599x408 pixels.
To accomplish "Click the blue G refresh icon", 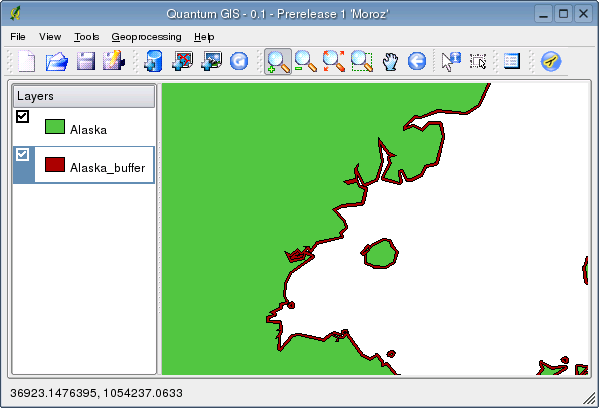I will (239, 61).
